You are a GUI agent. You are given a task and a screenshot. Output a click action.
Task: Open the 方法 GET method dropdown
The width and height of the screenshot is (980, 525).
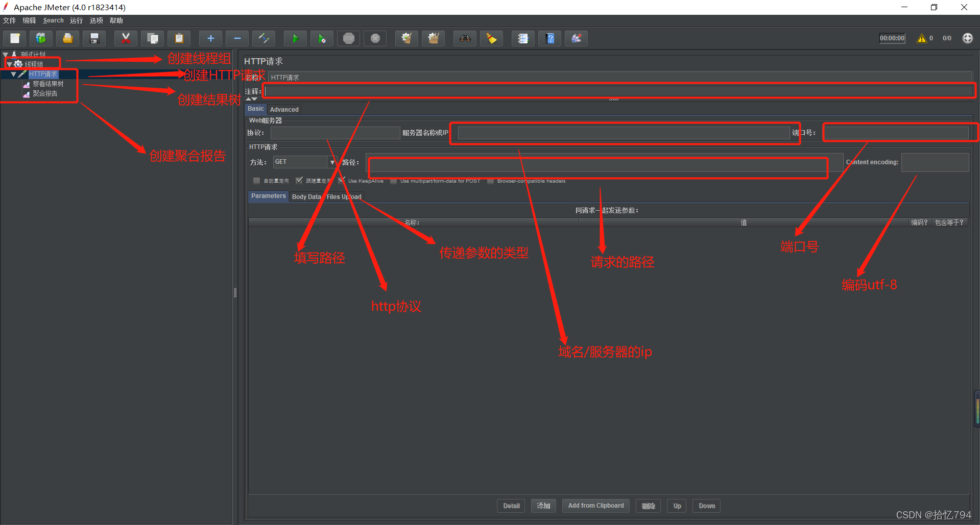305,162
